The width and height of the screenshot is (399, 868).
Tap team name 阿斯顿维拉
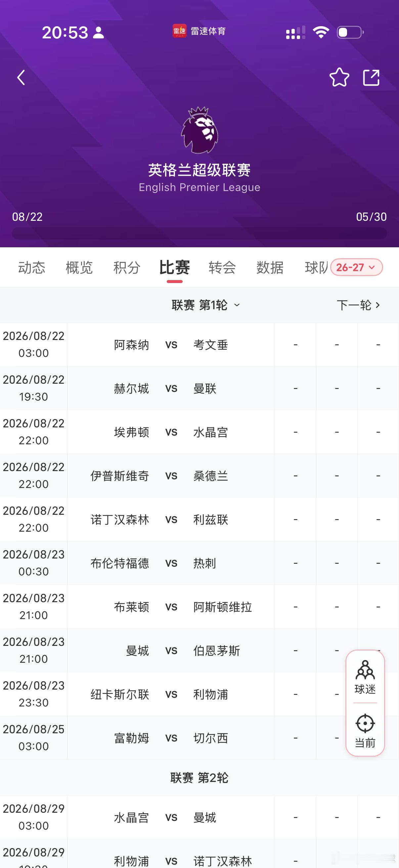[x=223, y=607]
